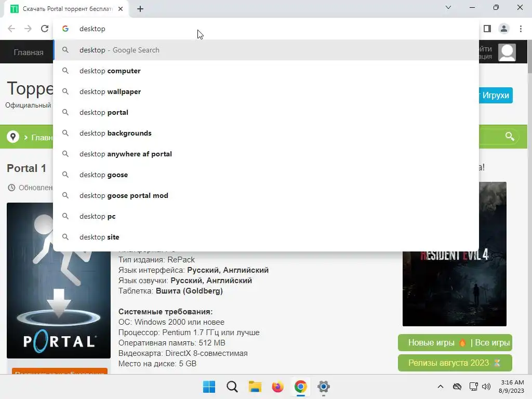Open the Главная site menu item

coord(29,52)
